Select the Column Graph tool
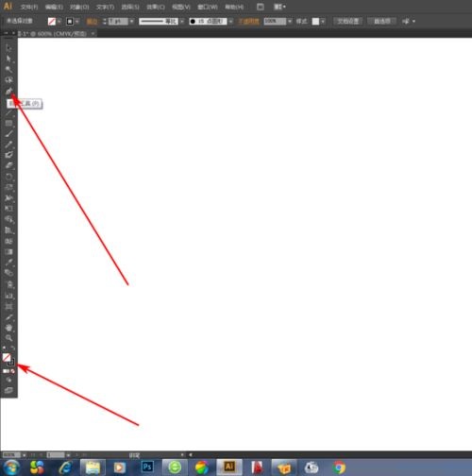 coord(8,296)
